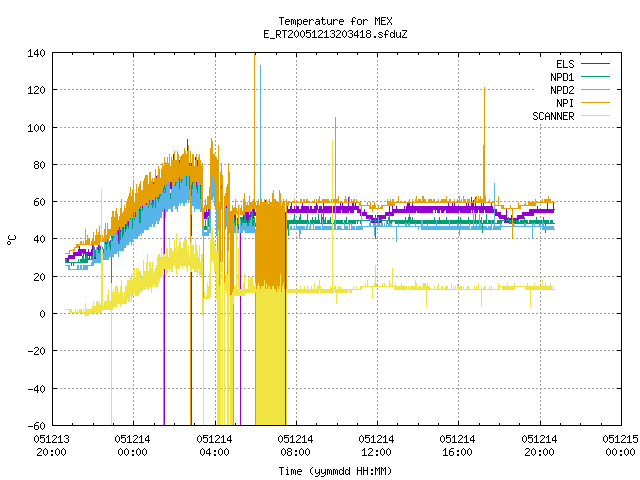Screen dimensions: 640x480
Task: Click the x-axis label 051214 04:00
Action: pyautogui.click(x=214, y=446)
